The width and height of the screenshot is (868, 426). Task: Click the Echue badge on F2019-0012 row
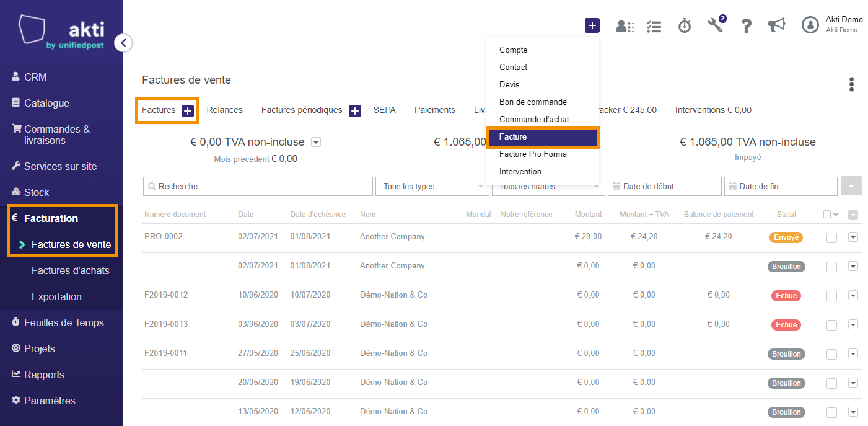pos(786,296)
